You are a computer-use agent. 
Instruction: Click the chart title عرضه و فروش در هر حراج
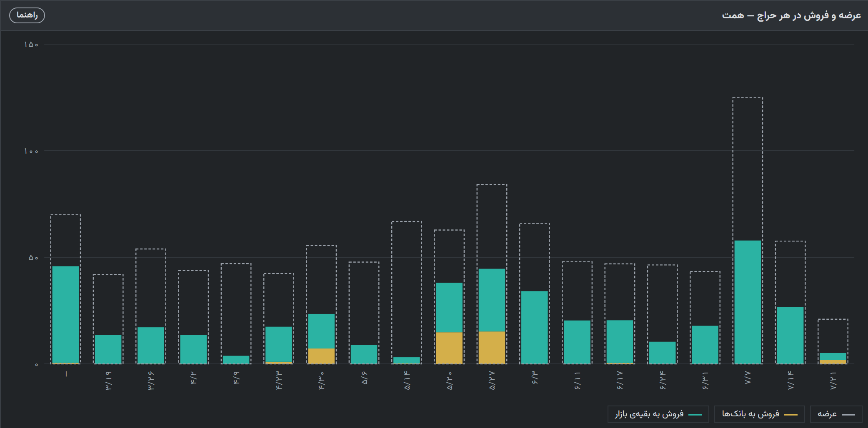click(791, 15)
